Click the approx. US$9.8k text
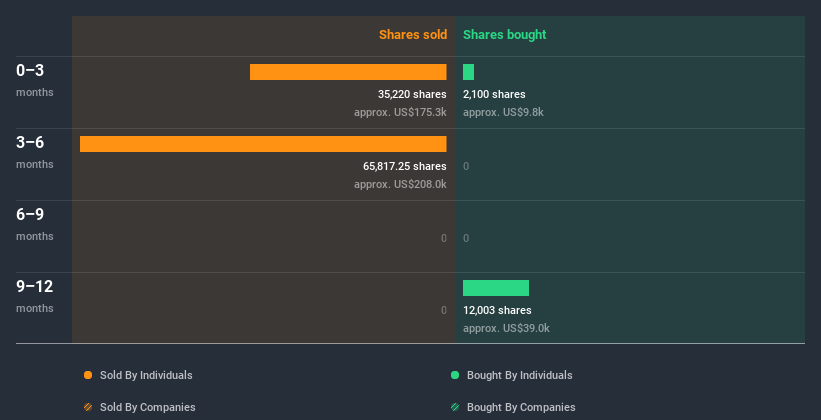Screen dimensions: 821x420 pyautogui.click(x=503, y=112)
